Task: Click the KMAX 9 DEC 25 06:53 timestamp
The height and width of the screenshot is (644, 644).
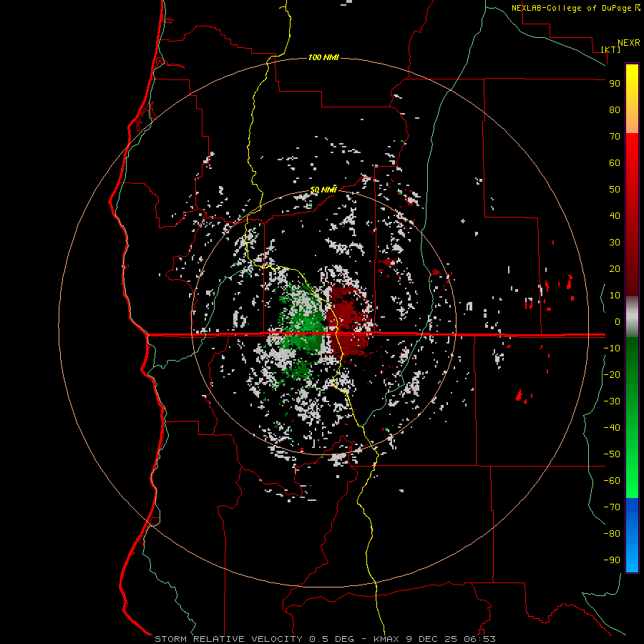Action: [434, 639]
